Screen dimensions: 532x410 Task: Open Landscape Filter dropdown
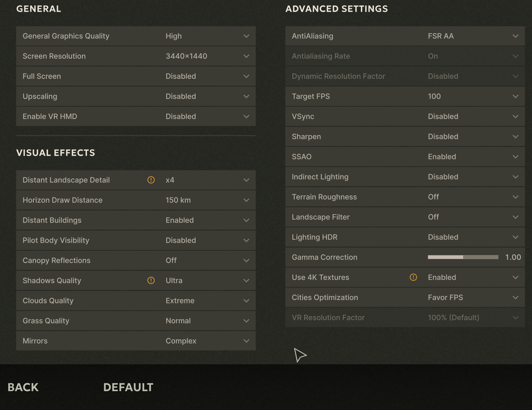[x=405, y=217]
